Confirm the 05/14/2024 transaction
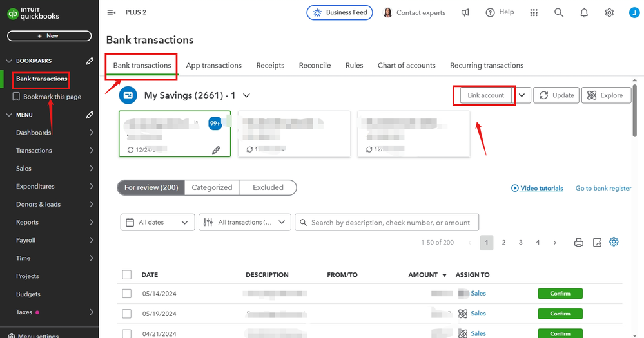Viewport: 644px width, 338px height. point(560,294)
